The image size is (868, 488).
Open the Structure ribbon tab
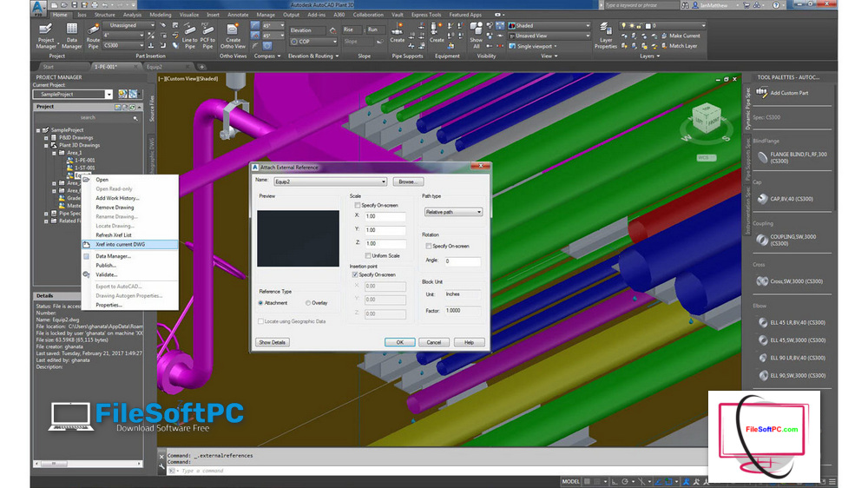105,15
